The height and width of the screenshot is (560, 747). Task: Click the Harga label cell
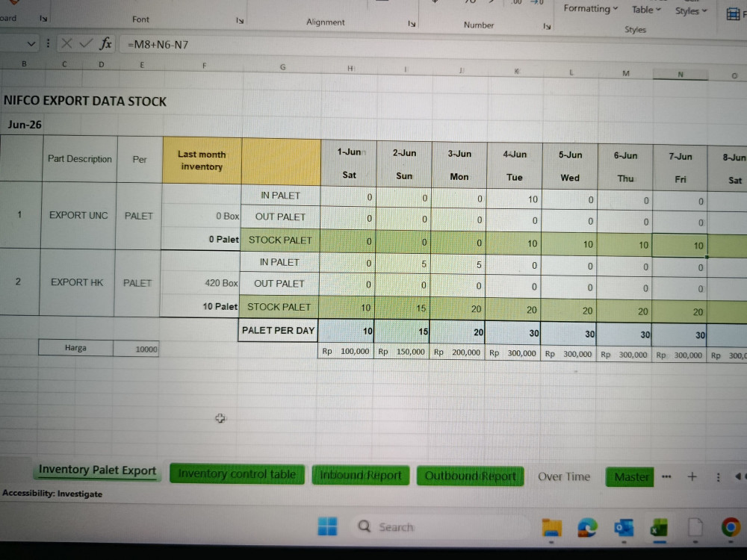[x=75, y=348]
